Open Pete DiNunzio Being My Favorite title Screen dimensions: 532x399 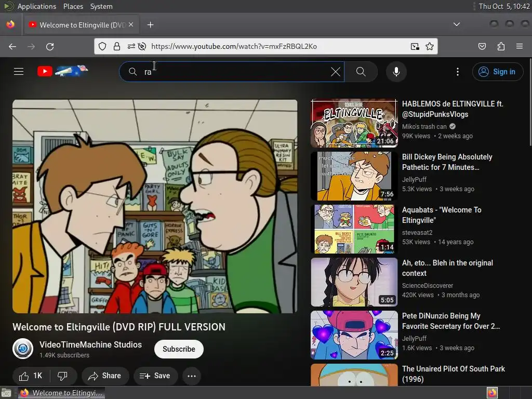point(451,321)
